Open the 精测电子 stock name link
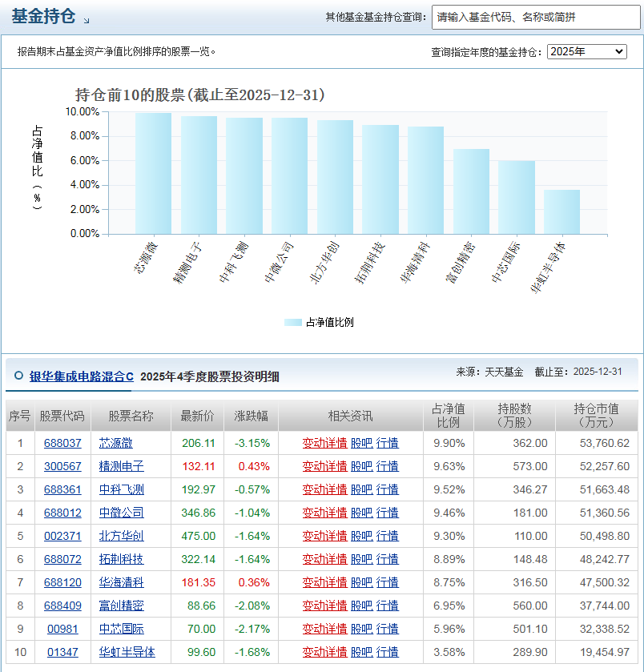The image size is (644, 672). click(121, 466)
